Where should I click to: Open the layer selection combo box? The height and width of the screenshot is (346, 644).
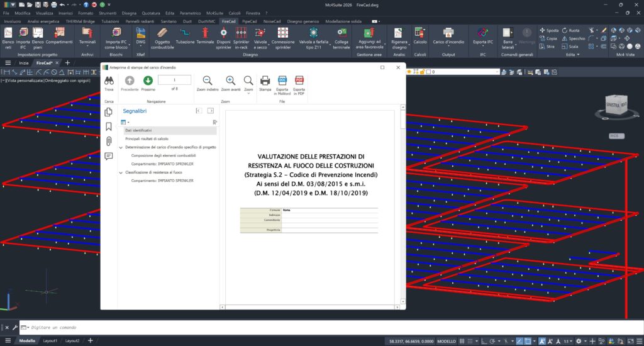(x=453, y=72)
